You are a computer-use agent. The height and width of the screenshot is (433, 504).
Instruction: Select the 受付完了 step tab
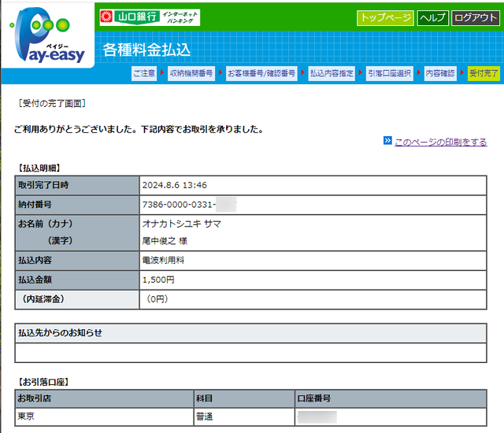coord(484,73)
